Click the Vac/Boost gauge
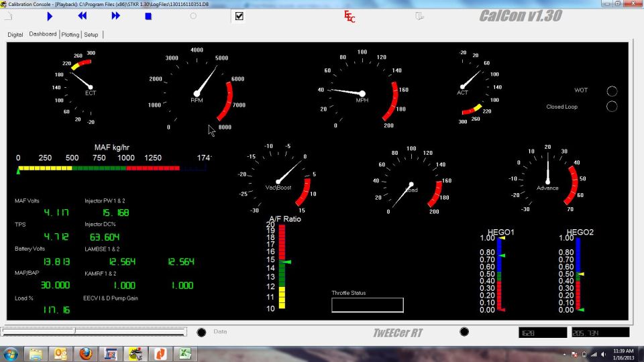 pyautogui.click(x=278, y=179)
